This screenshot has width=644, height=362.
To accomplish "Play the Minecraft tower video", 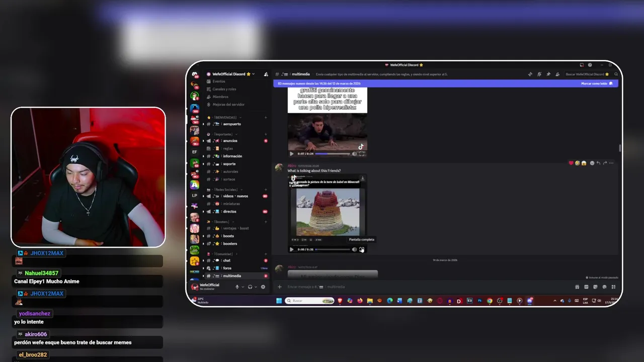I will pyautogui.click(x=292, y=249).
